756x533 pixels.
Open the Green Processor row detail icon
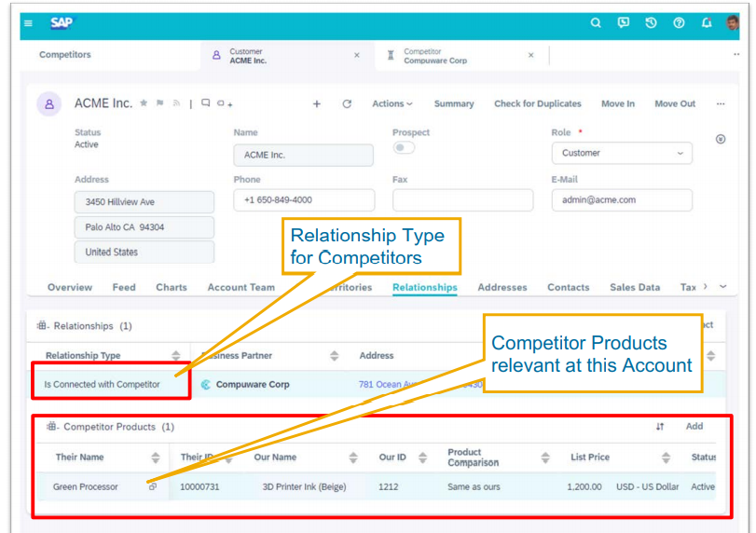tap(153, 486)
